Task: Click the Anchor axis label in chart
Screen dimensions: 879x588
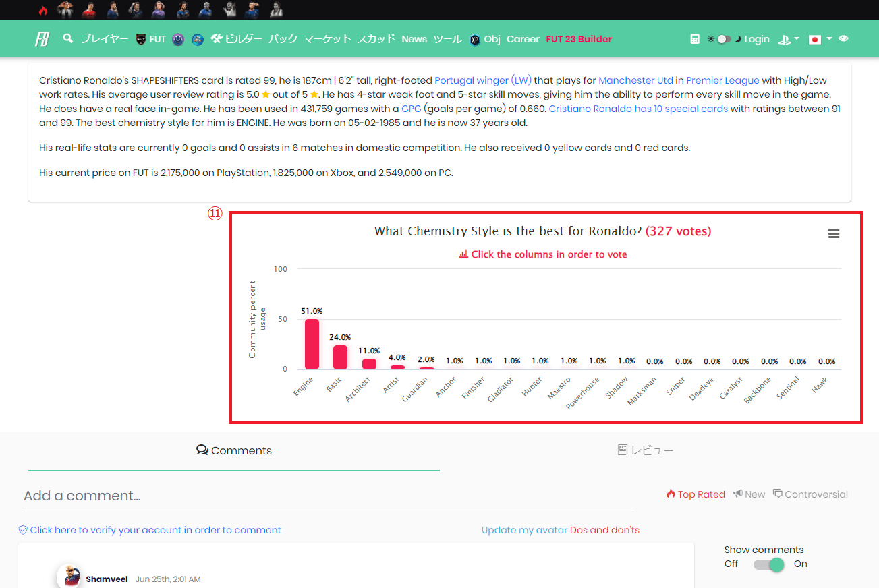Action: coord(447,386)
